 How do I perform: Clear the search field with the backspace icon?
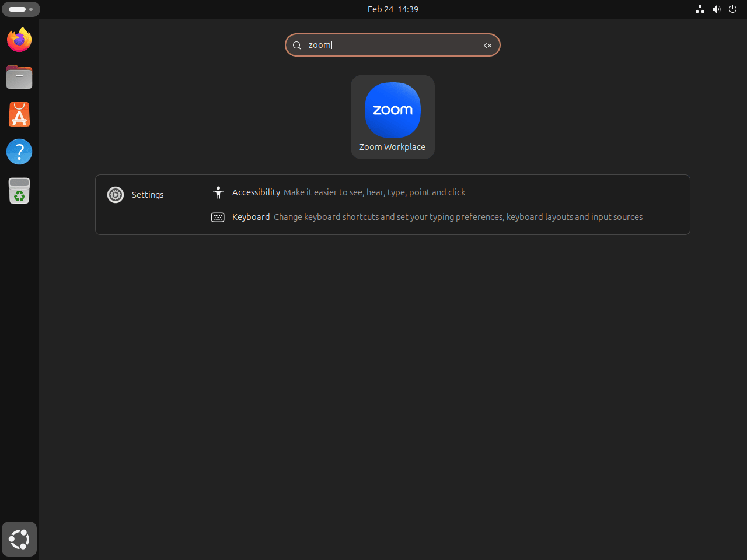[488, 45]
